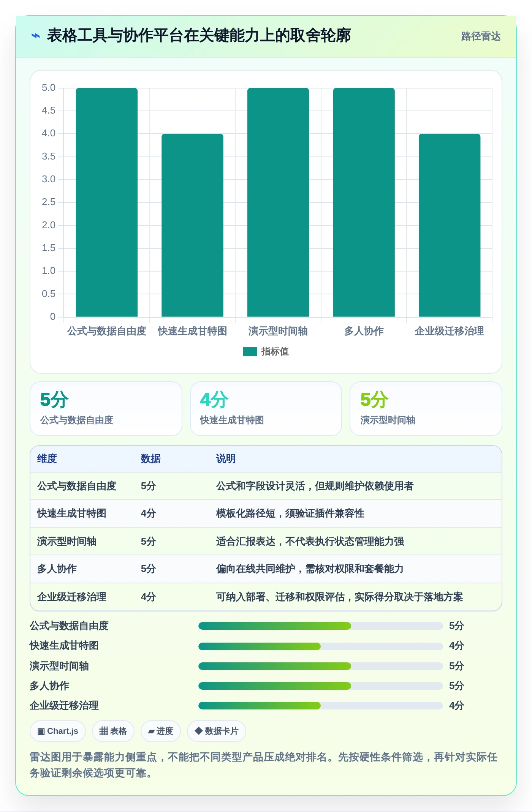Click the 企业级迁移治理 x-axis label
This screenshot has width=532, height=812.
point(450,331)
